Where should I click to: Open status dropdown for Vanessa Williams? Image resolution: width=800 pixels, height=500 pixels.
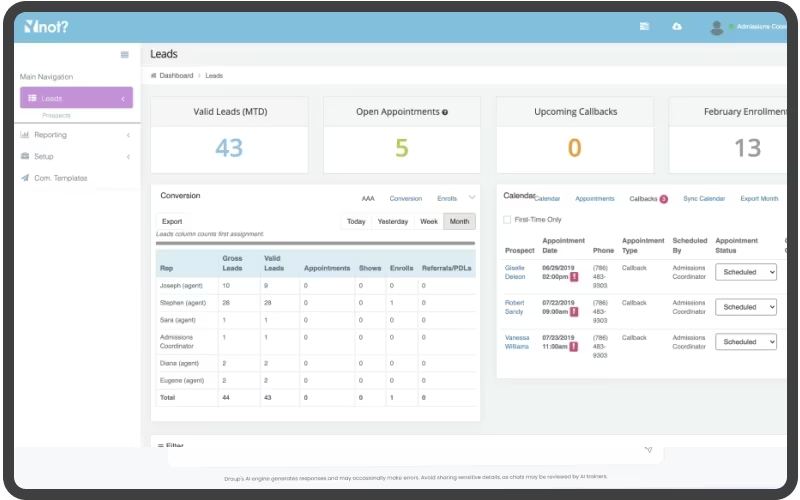(x=746, y=342)
